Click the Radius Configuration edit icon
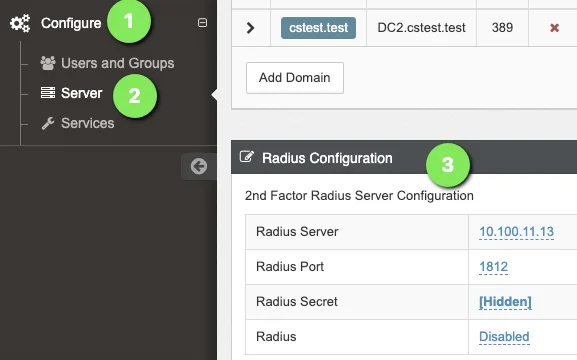 point(247,157)
